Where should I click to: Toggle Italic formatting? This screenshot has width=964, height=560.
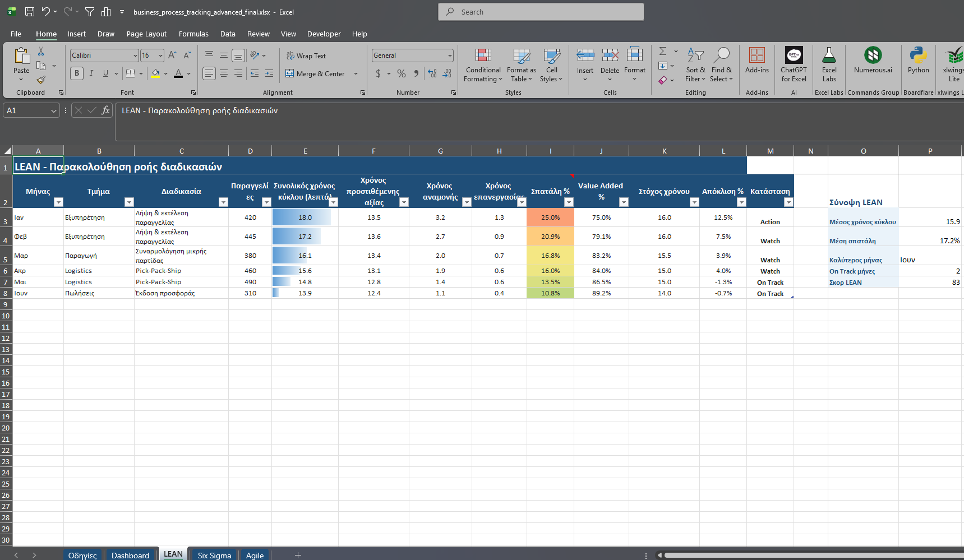tap(91, 73)
